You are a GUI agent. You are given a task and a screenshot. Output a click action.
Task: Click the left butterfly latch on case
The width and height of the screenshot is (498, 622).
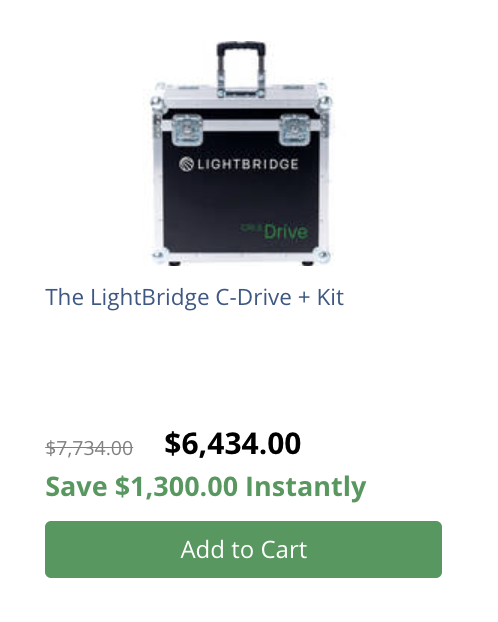pos(187,129)
